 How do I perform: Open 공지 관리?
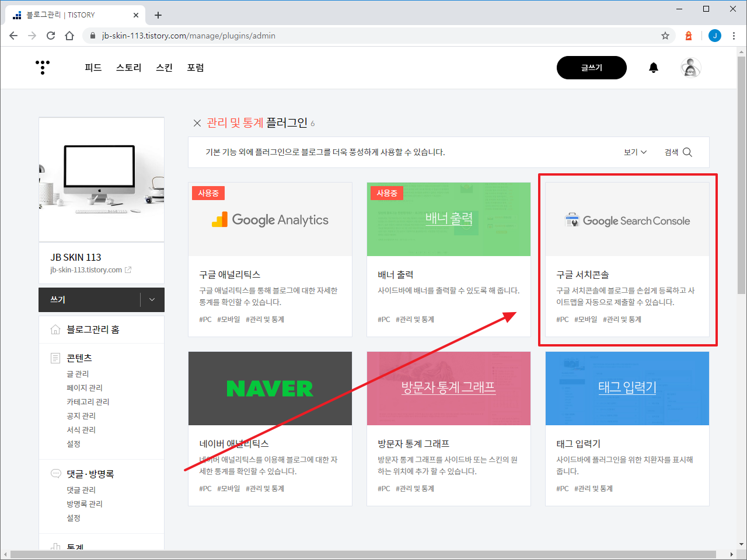pyautogui.click(x=81, y=416)
